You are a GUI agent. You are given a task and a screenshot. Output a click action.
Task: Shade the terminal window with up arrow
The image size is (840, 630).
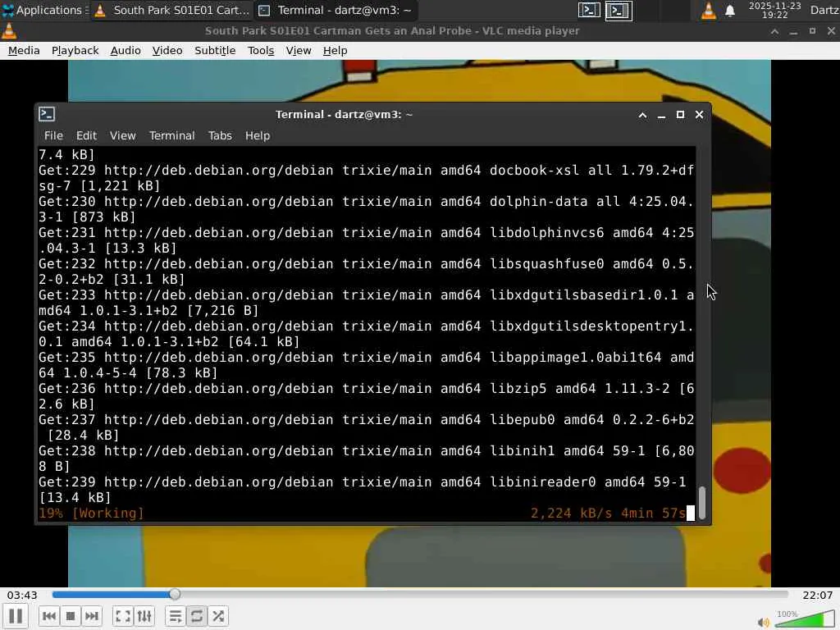642,115
